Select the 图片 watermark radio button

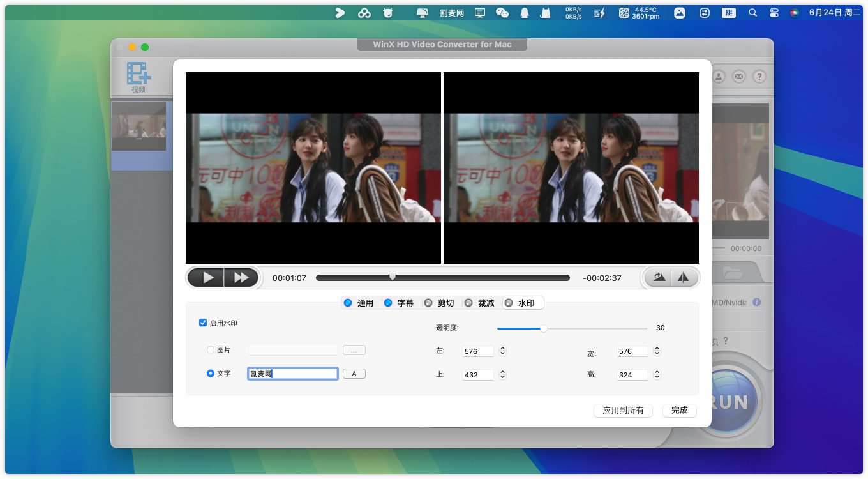coord(211,350)
